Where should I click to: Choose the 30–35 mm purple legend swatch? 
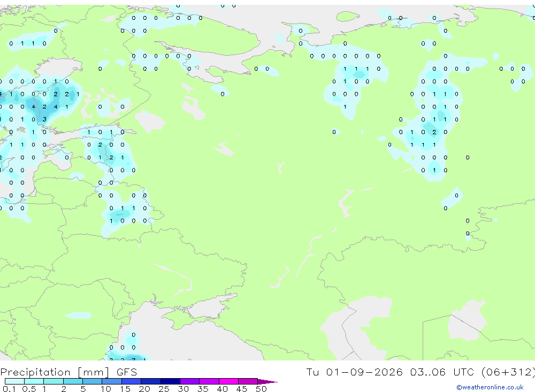pyautogui.click(x=190, y=381)
